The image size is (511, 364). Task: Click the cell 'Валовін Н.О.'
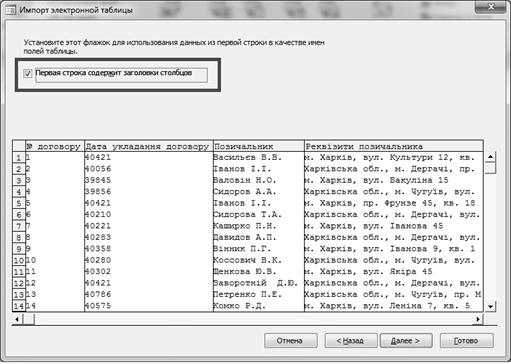(x=259, y=180)
